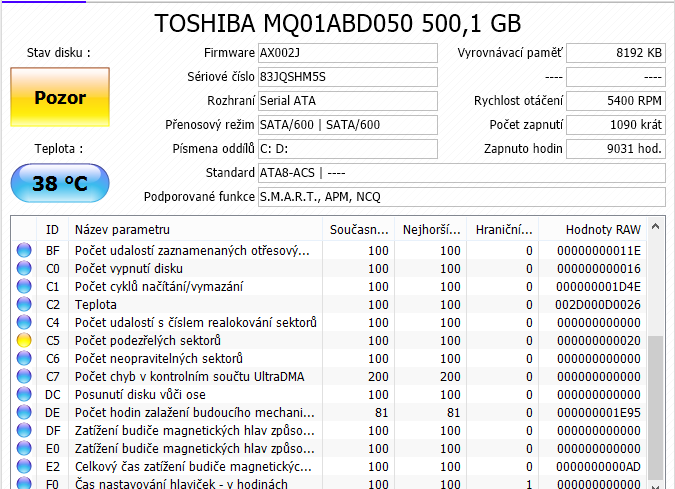Click raw value 000000001E95 in row DE
The image size is (675, 489).
(599, 413)
